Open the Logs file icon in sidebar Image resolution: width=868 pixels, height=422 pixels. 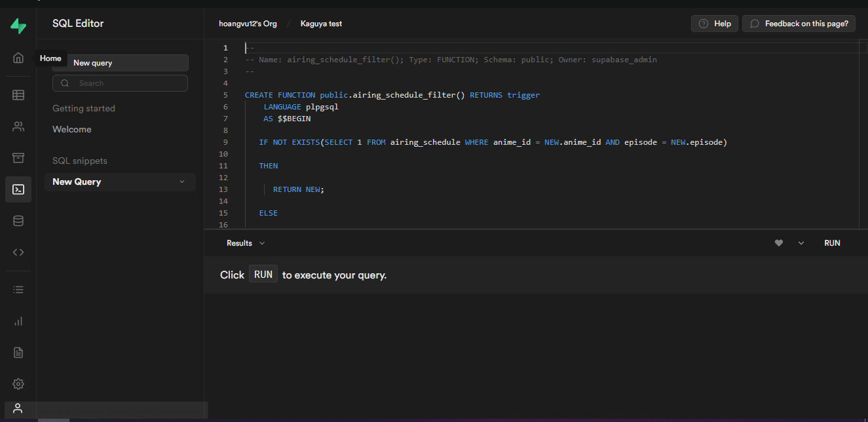pos(18,353)
